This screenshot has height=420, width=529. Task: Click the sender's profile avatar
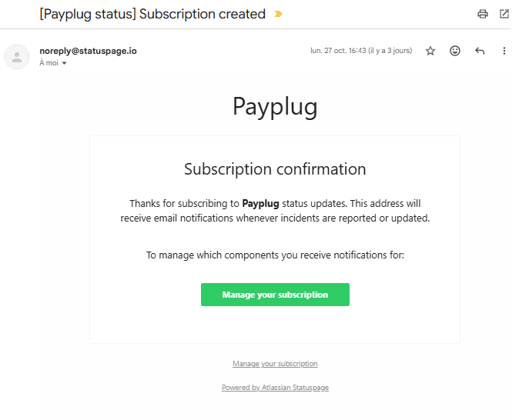click(17, 57)
